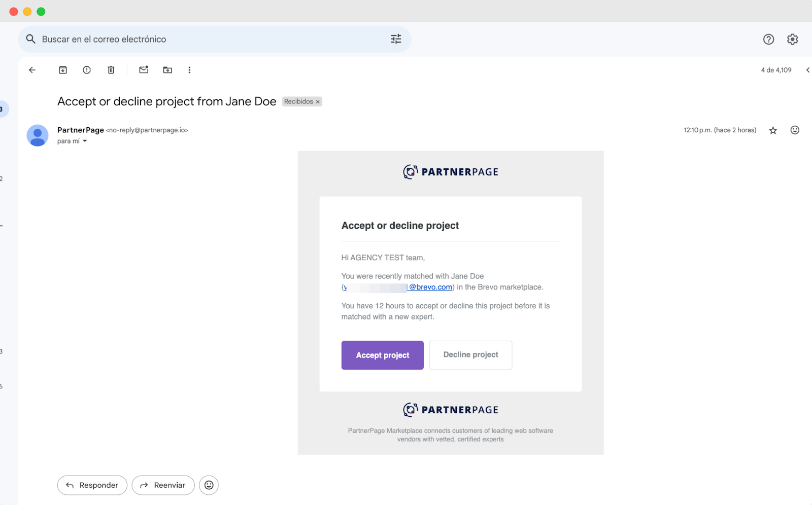This screenshot has width=812, height=505.
Task: Archive this email
Action: [63, 70]
